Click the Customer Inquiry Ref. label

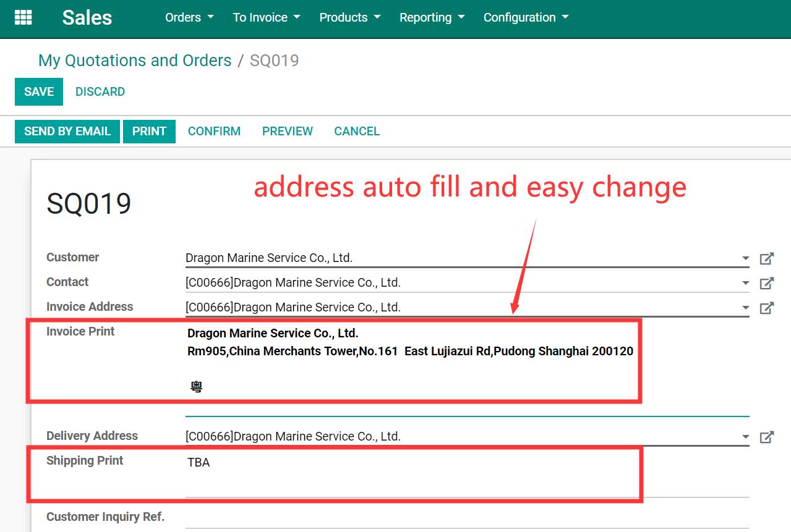coord(105,517)
